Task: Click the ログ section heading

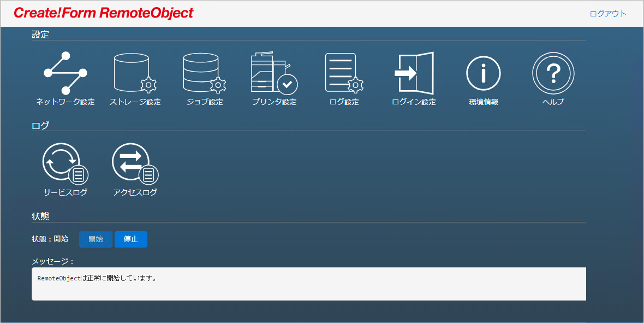Action: pyautogui.click(x=40, y=126)
